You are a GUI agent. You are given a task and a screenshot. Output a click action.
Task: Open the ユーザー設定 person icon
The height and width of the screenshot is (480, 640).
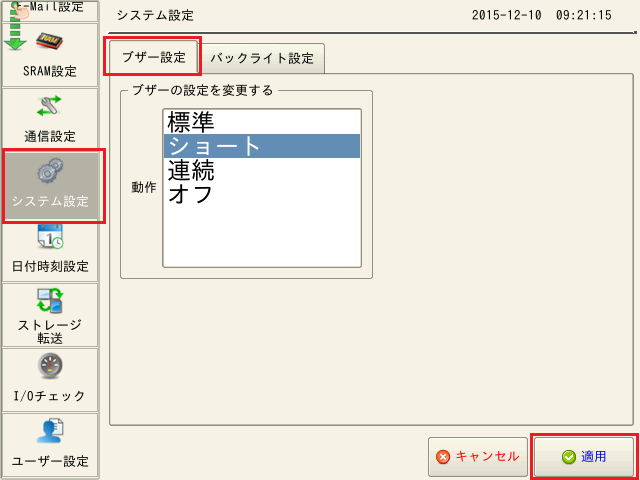(x=50, y=431)
